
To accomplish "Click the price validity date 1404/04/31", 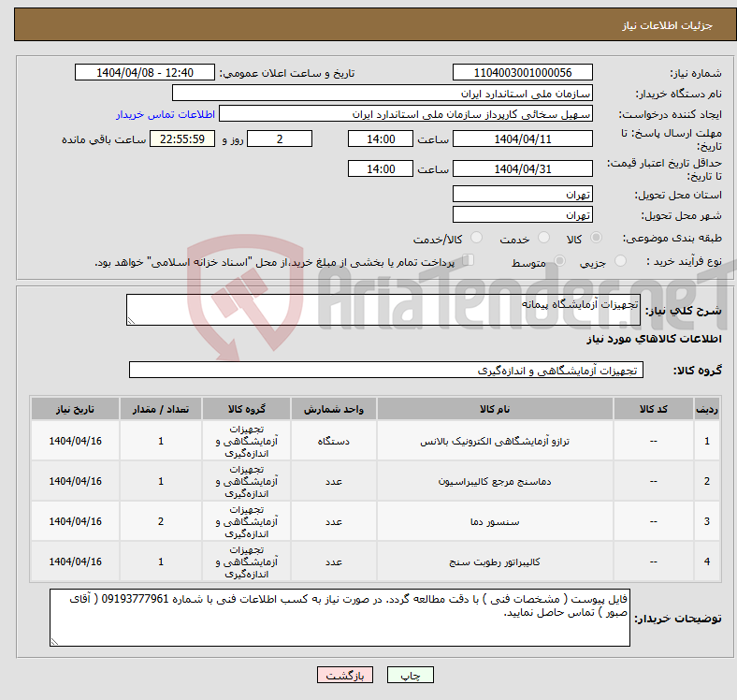I will pyautogui.click(x=522, y=168).
